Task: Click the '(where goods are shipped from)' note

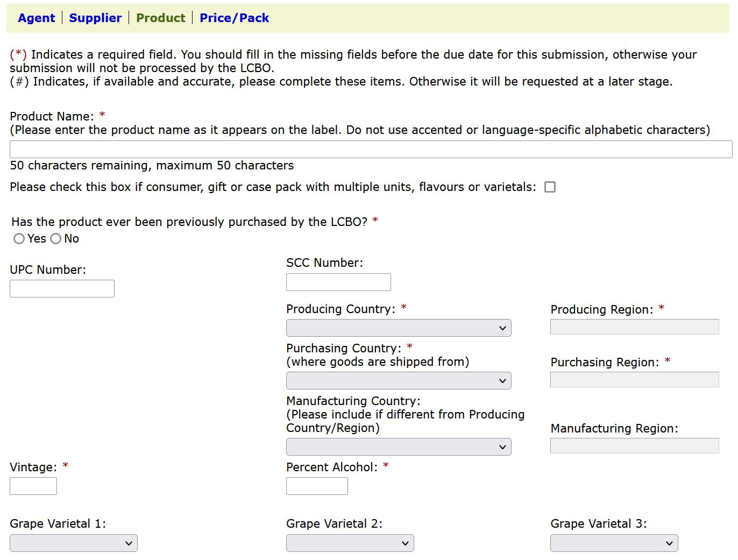Action: coord(378,361)
